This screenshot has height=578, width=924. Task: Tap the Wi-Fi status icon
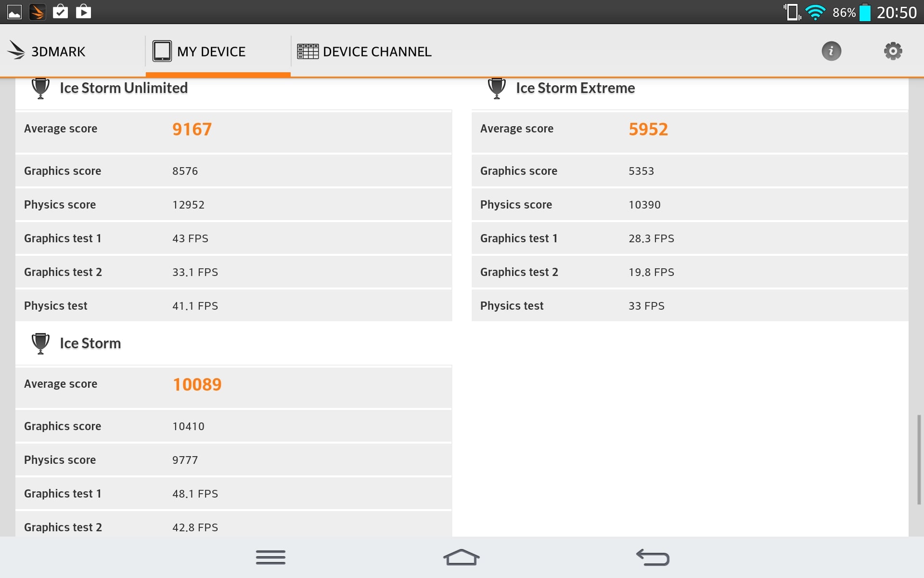(x=816, y=12)
